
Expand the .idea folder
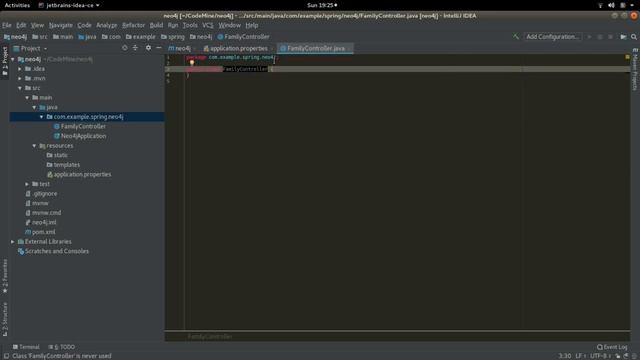tap(20, 69)
